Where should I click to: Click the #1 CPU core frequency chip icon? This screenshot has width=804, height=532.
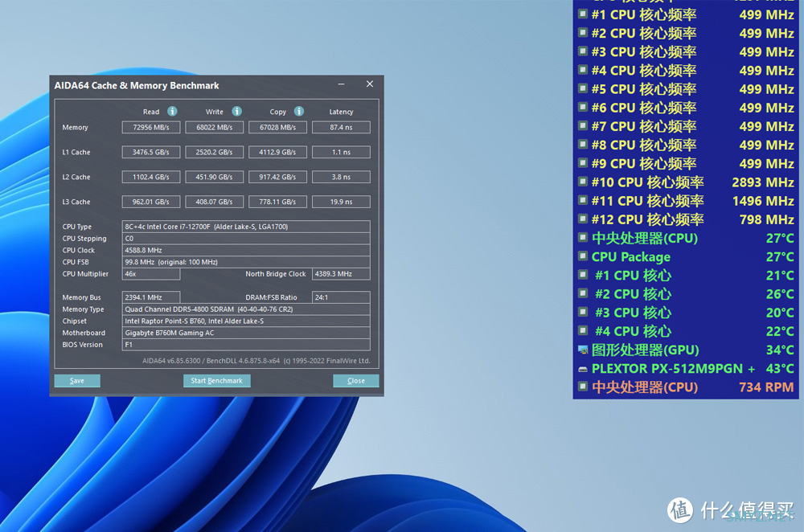[582, 14]
